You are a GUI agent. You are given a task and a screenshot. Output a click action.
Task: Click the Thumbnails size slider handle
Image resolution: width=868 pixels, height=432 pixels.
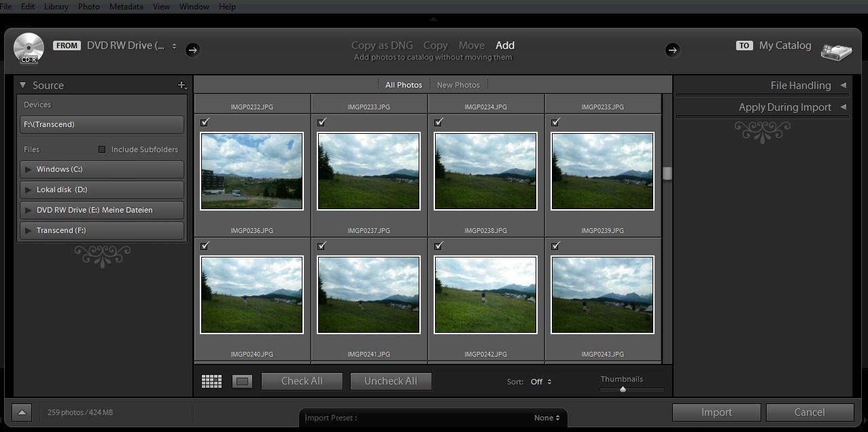tap(623, 389)
